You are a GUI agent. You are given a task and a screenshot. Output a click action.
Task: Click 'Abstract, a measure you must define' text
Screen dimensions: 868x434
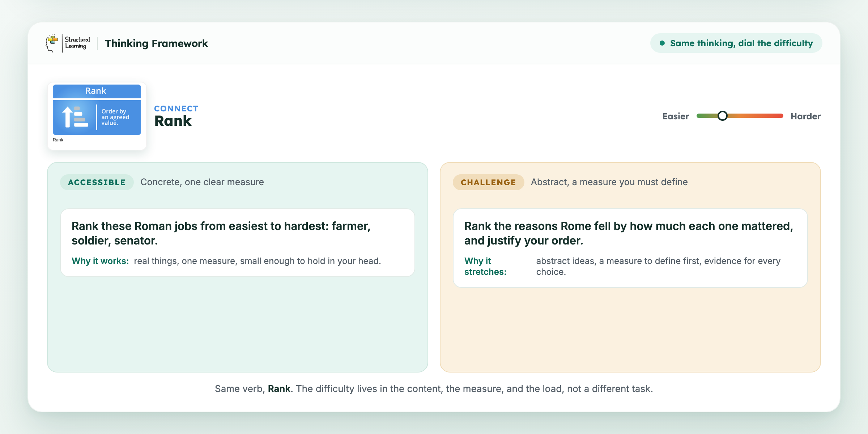point(609,182)
